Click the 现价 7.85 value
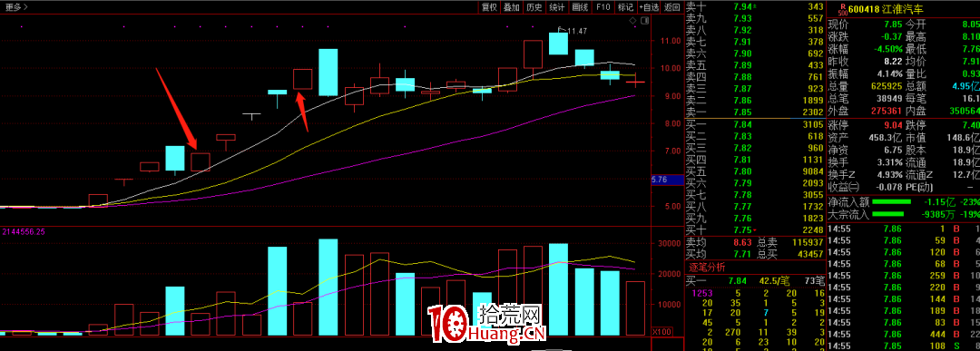The width and height of the screenshot is (980, 351). (893, 24)
